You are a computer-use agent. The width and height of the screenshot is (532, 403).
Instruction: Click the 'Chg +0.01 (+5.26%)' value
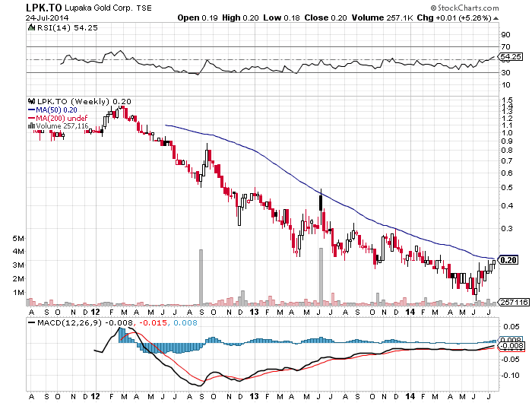click(x=454, y=18)
